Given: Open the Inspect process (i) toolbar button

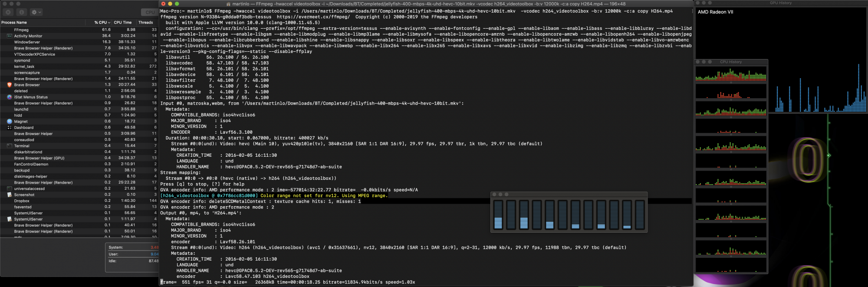Looking at the screenshot, I should 22,12.
